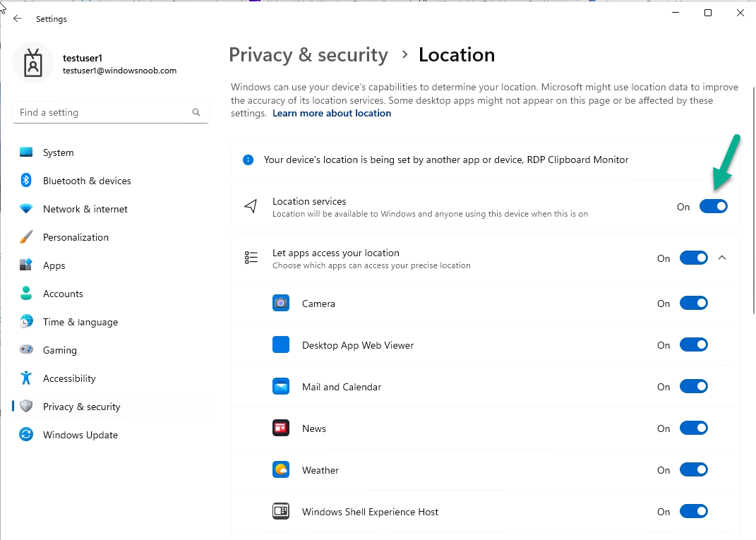Click the app list icon beside Let apps access
The image size is (756, 540).
tap(251, 258)
